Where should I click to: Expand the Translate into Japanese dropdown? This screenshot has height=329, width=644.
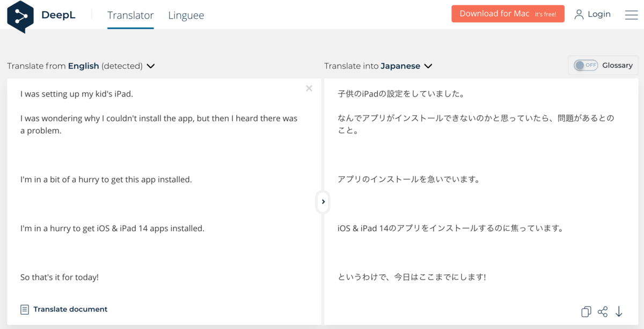(378, 66)
